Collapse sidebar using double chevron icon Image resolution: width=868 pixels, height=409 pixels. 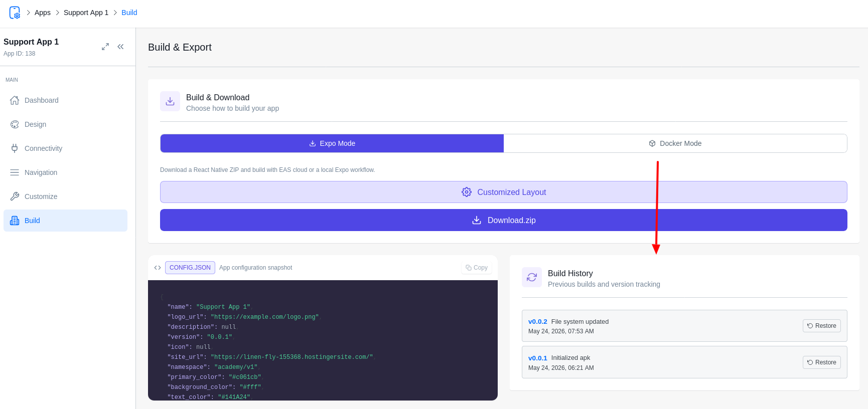pos(120,47)
